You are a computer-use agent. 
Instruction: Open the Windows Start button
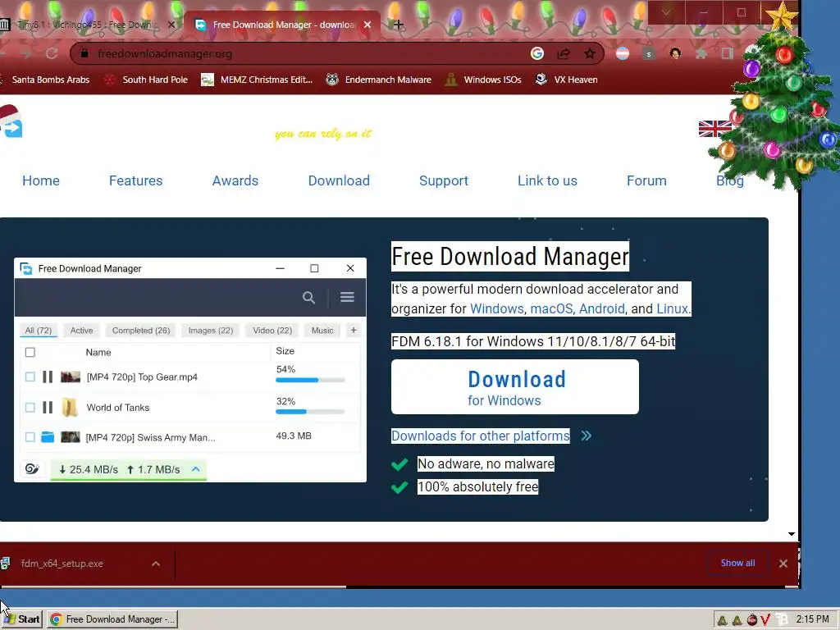21,620
